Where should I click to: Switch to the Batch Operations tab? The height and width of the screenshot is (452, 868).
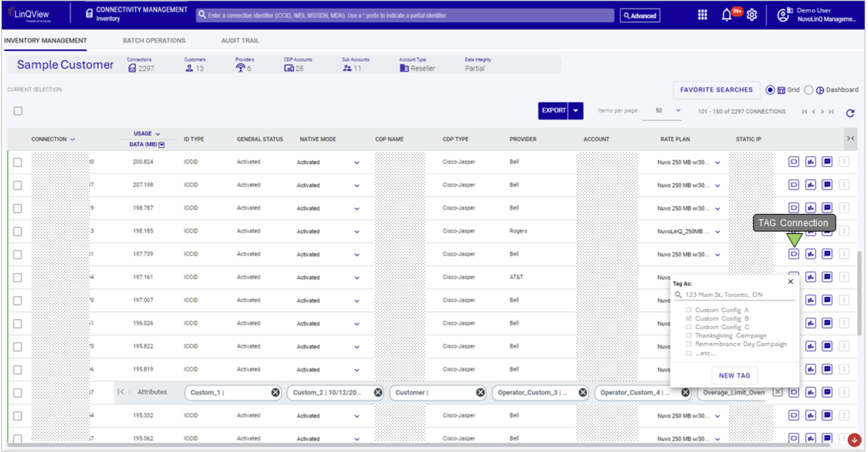154,40
